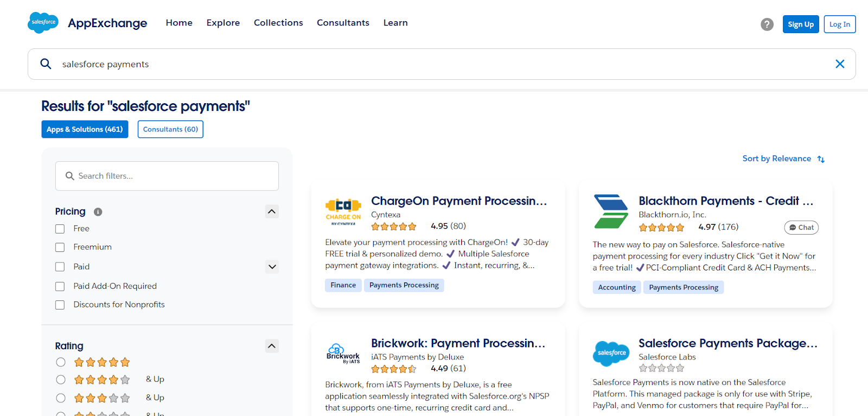Open the Explore menu

(x=223, y=23)
